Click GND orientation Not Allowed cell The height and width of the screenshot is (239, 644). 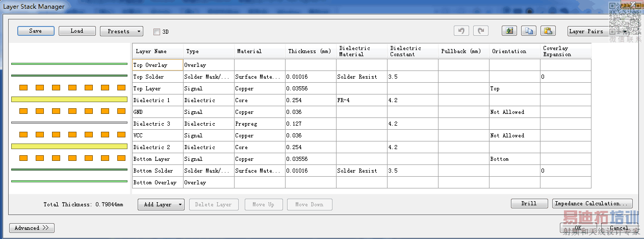click(x=514, y=112)
